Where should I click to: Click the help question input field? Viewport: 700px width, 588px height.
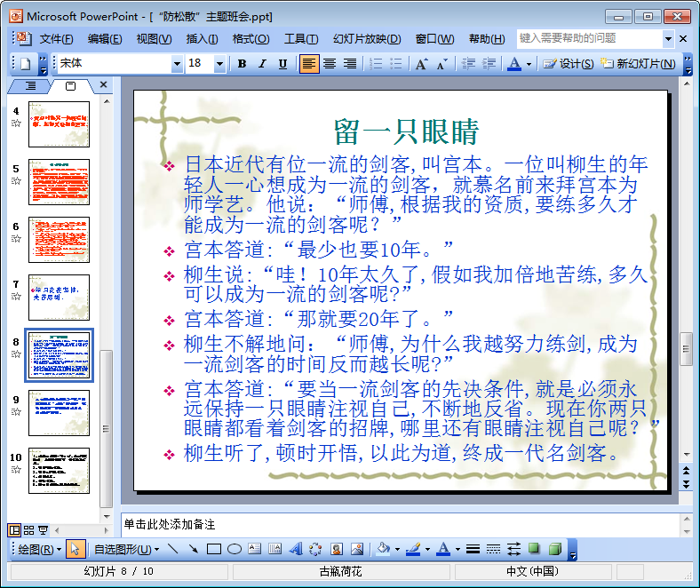click(589, 39)
